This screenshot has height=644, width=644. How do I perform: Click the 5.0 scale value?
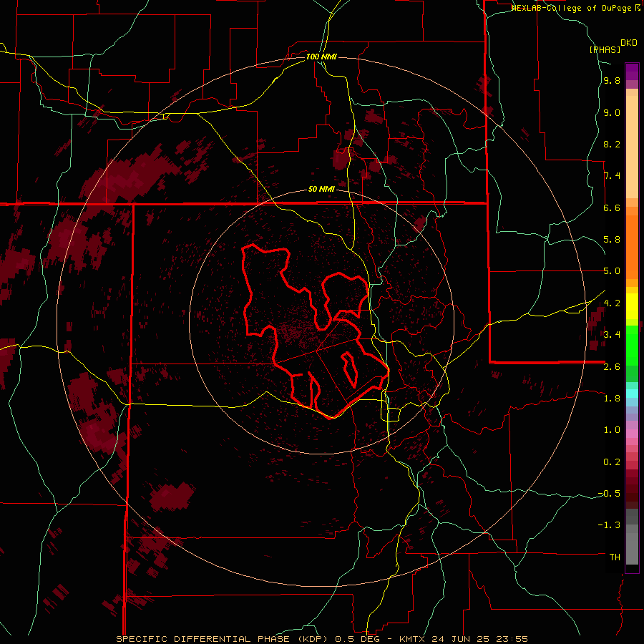[612, 271]
